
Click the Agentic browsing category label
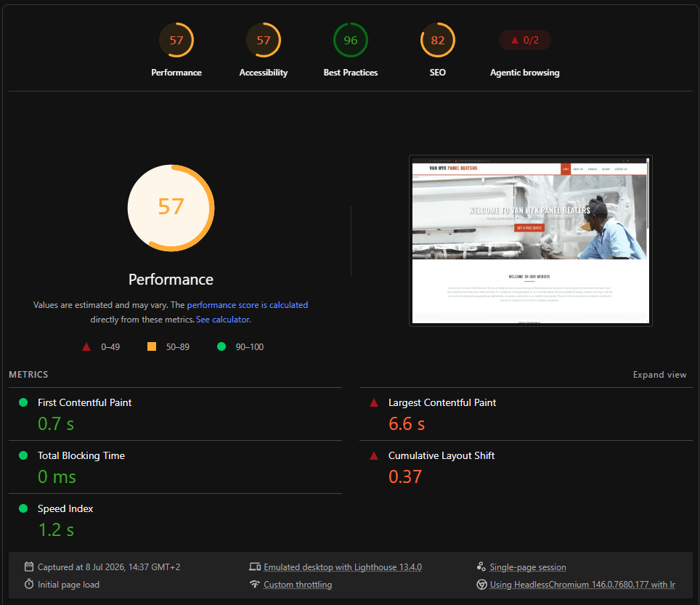(x=524, y=73)
